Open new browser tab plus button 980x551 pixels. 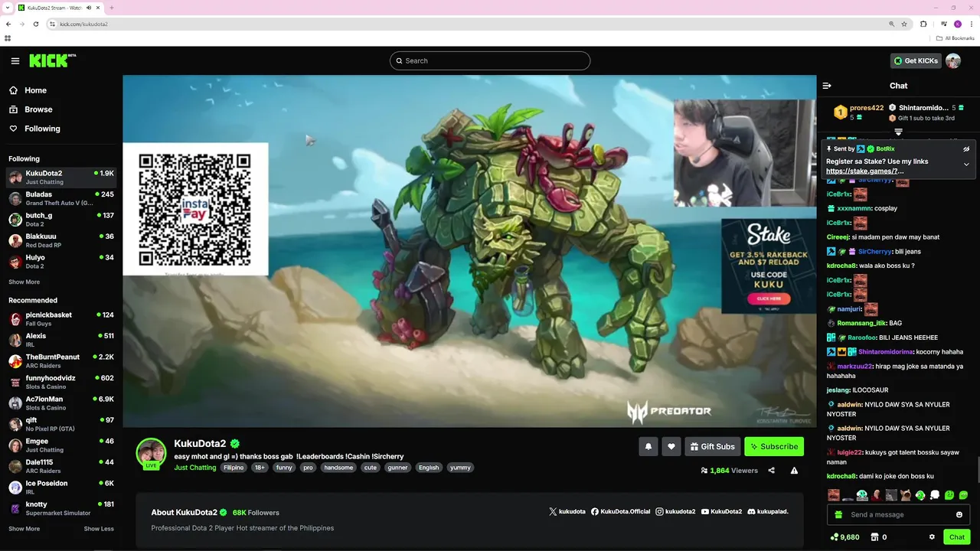tap(112, 8)
